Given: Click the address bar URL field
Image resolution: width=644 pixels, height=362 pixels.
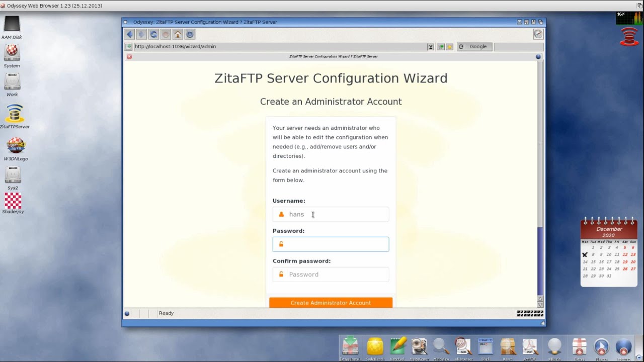Looking at the screenshot, I should [x=280, y=47].
